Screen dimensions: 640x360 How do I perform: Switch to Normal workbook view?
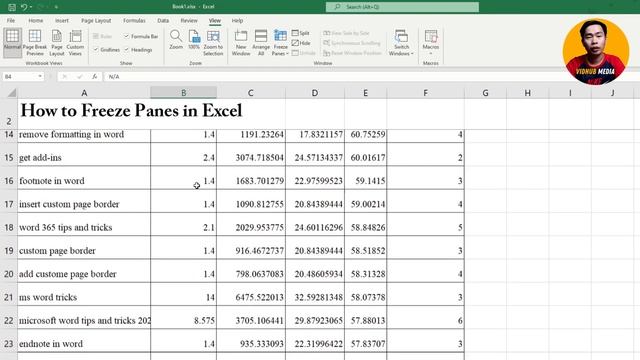[x=12, y=42]
